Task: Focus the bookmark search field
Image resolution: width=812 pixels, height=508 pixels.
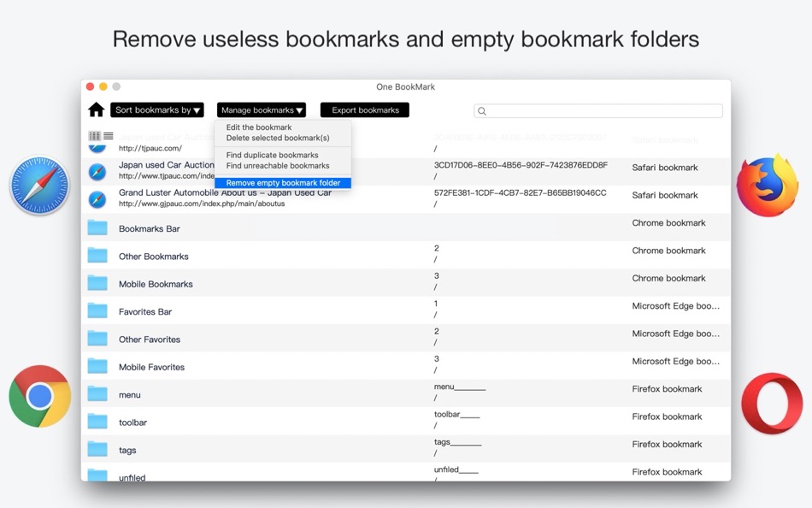Action: [x=598, y=111]
